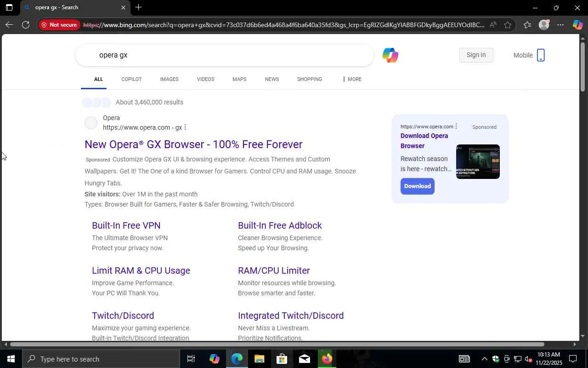
Task: Open News and interests taskbar widget
Action: [x=464, y=359]
